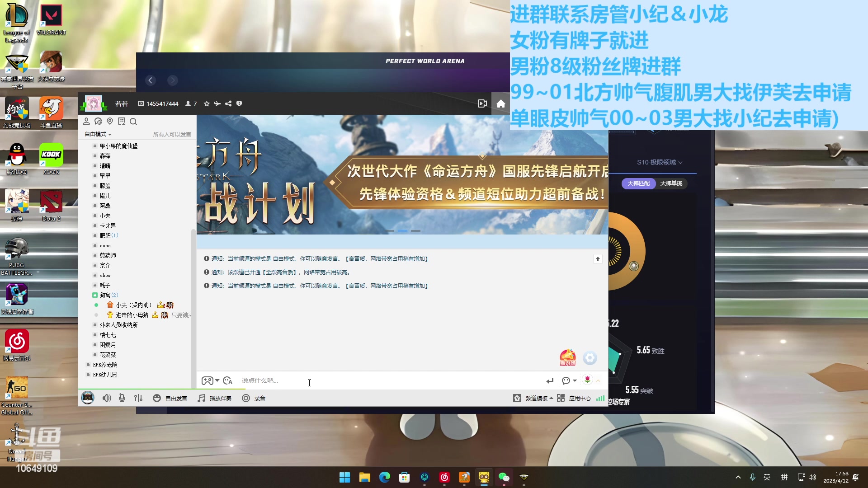The width and height of the screenshot is (868, 488).
Task: Open 播放伴奏 to play background music
Action: click(214, 398)
